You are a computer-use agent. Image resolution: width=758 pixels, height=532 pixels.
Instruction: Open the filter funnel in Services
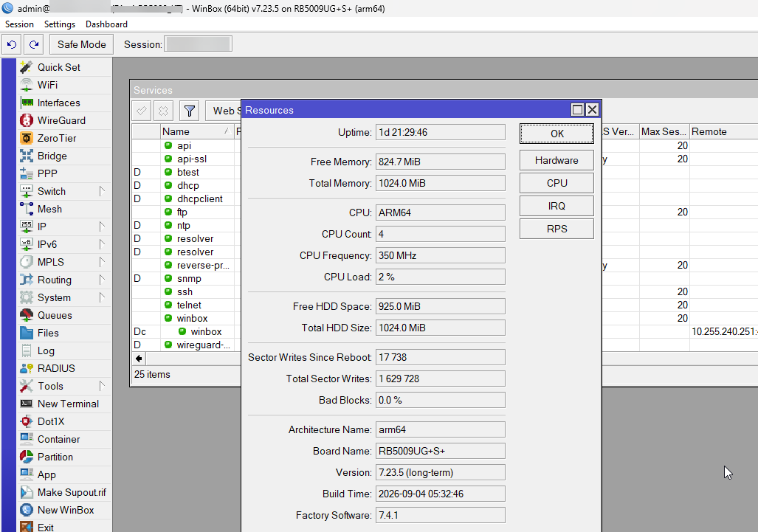coord(190,111)
